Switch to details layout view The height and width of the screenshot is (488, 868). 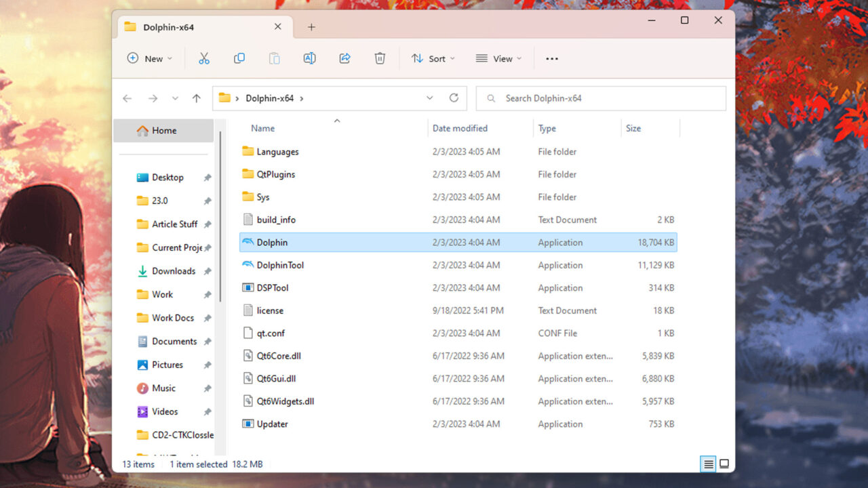point(708,464)
